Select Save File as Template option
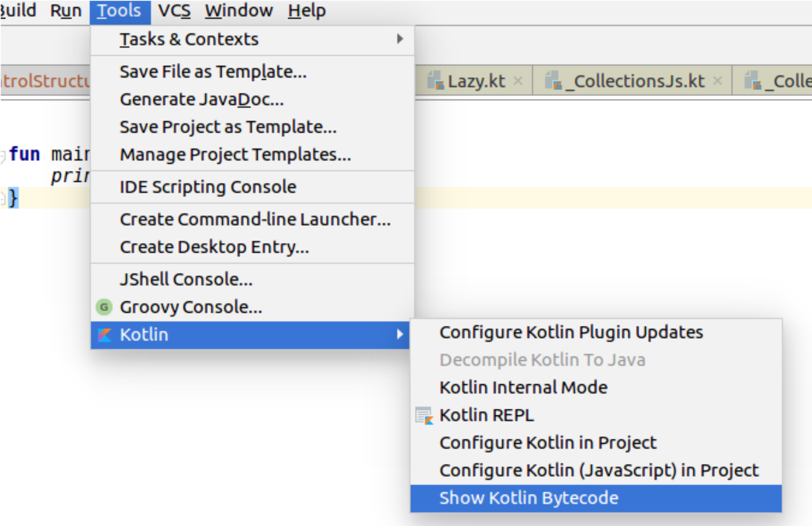 (213, 72)
